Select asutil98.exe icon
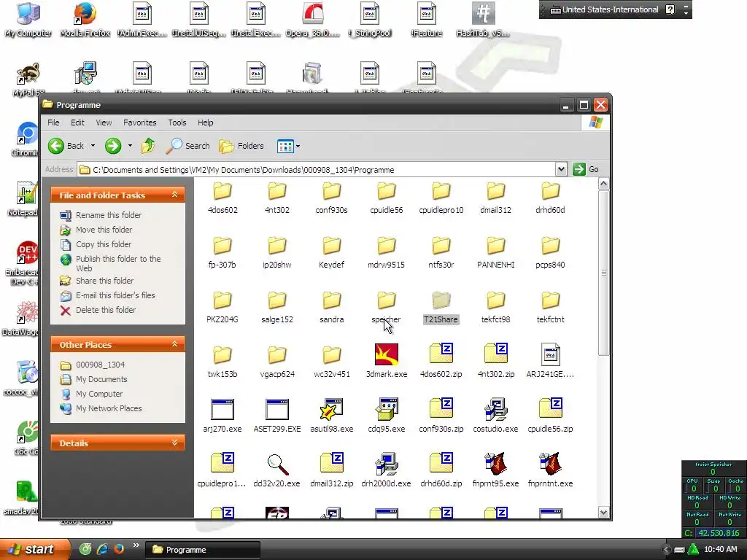Screen dimensions: 747x560 coord(332,409)
